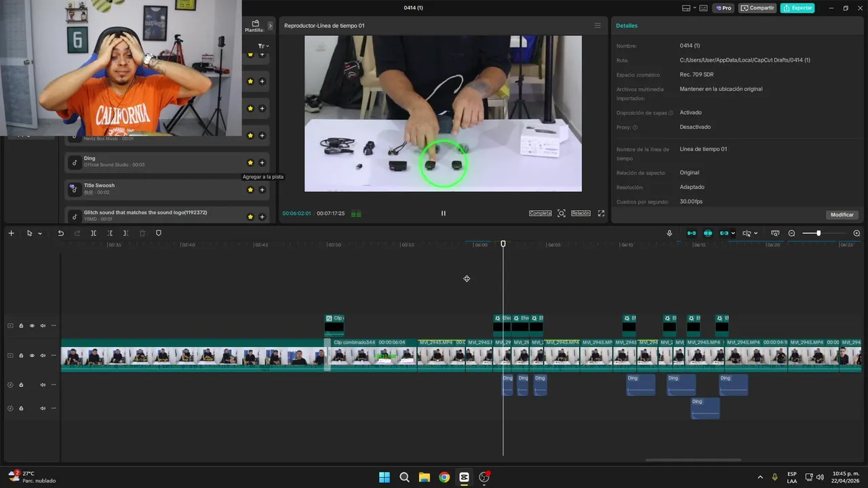Open the player panel hamburger menu
868x488 pixels.
597,26
